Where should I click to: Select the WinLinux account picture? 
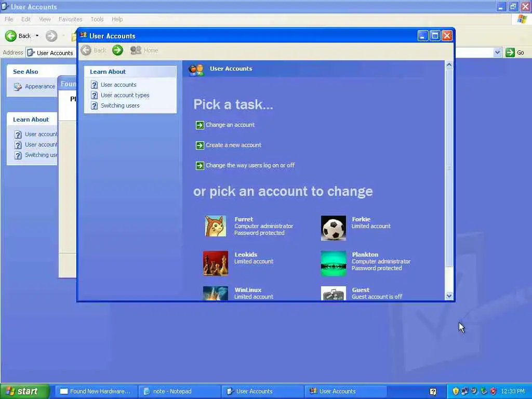coord(216,293)
